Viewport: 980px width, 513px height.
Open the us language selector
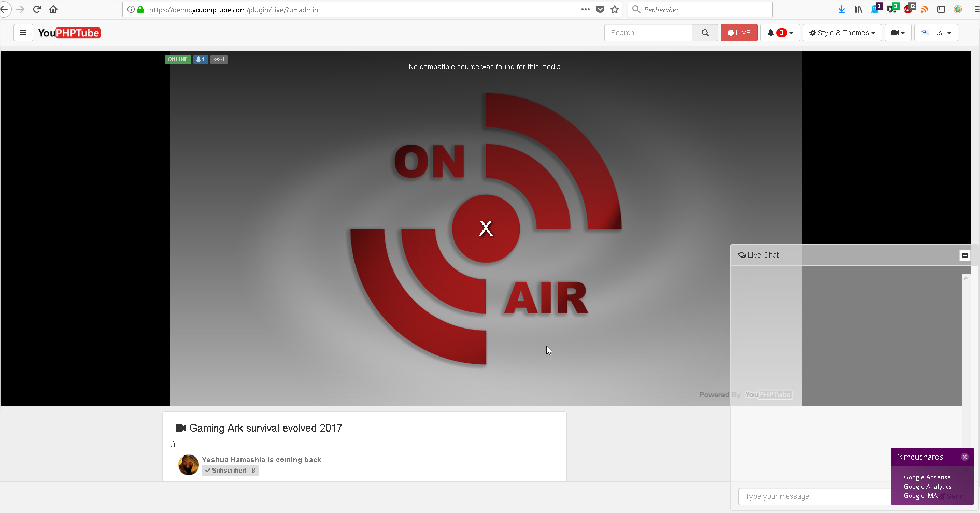936,33
